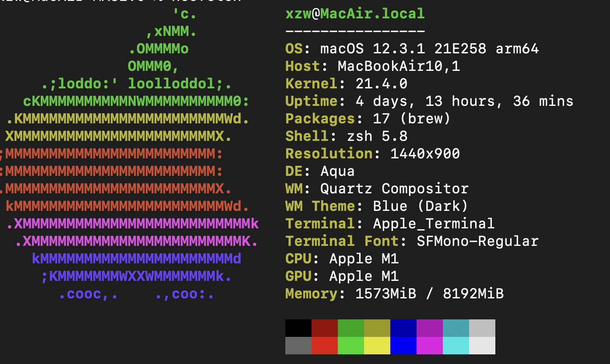Select the Resolution value 1440x900
Image resolution: width=610 pixels, height=364 pixels.
(425, 154)
